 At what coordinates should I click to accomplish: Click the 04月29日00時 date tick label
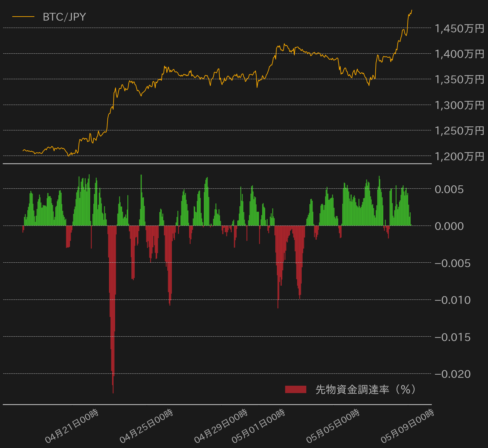coord(221,426)
